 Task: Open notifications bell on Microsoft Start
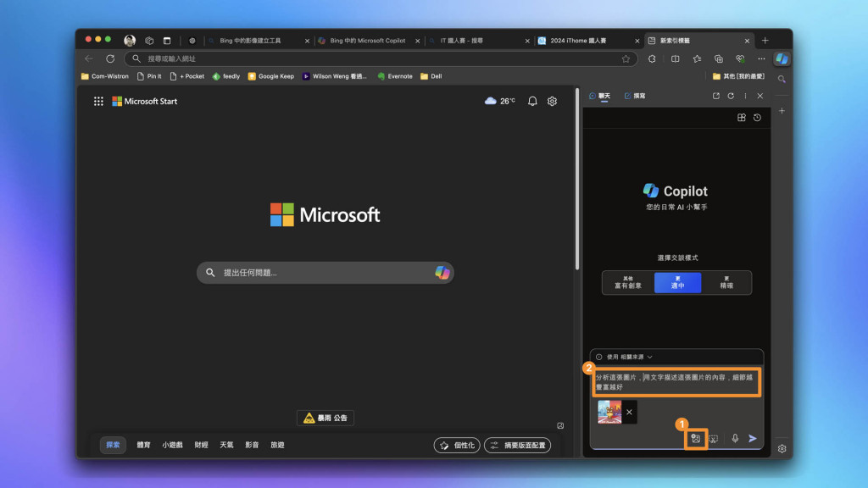coord(532,102)
